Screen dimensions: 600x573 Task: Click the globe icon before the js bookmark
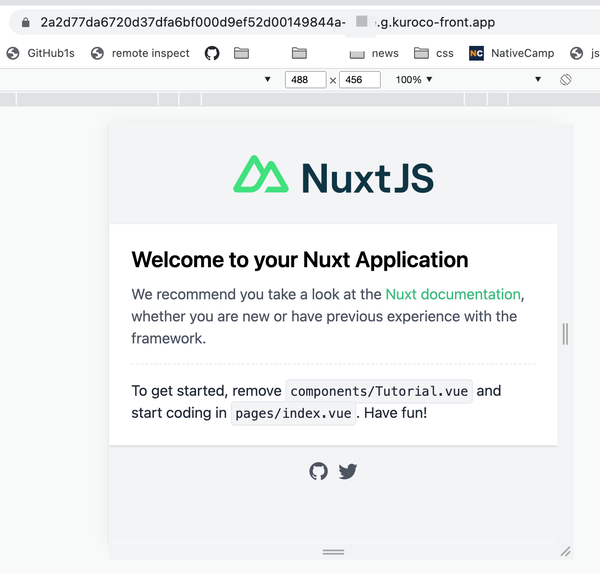click(x=576, y=53)
